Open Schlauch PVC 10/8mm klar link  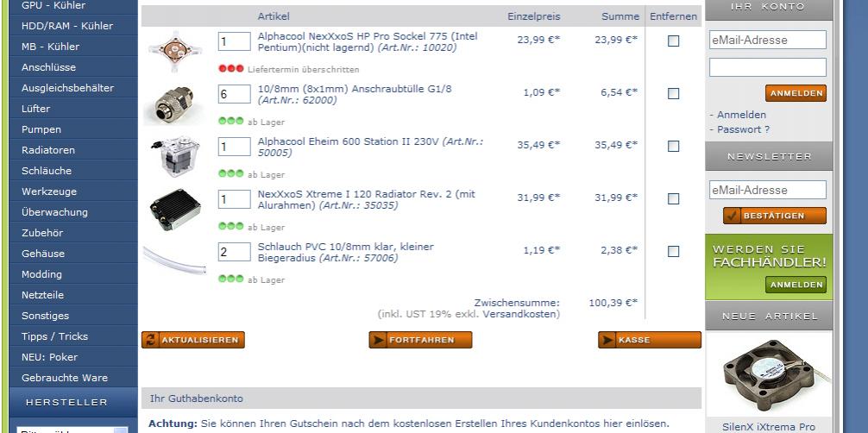[x=345, y=253]
